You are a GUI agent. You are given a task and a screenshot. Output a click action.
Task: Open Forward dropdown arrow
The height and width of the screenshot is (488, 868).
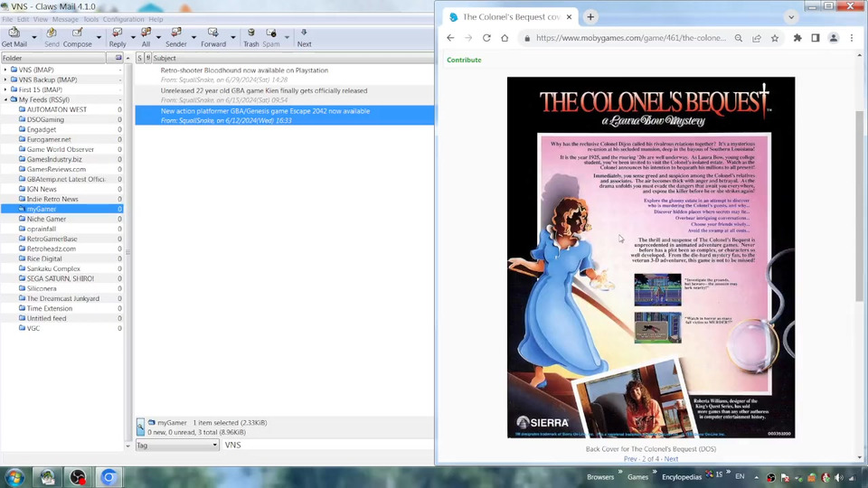coord(233,38)
